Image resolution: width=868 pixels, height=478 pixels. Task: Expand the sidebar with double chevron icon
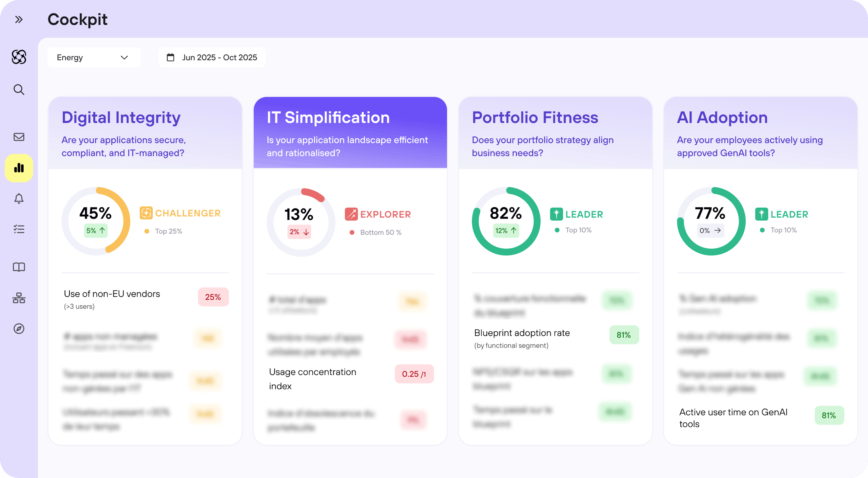click(19, 19)
